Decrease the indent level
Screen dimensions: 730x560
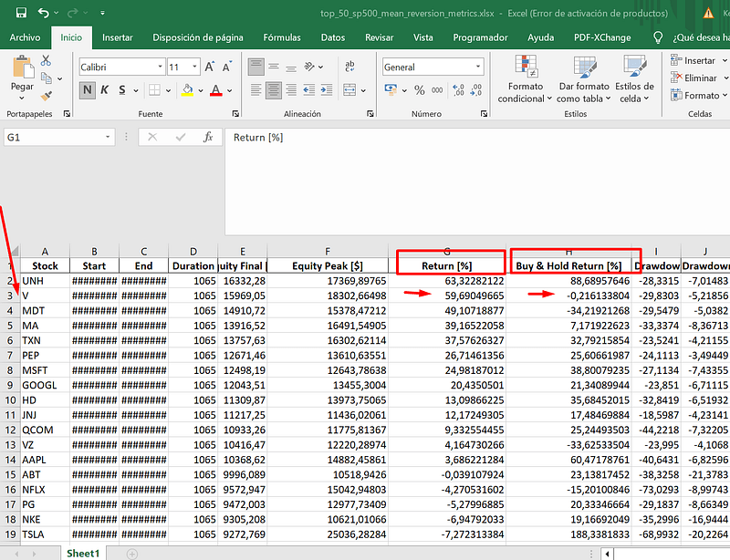(x=308, y=90)
